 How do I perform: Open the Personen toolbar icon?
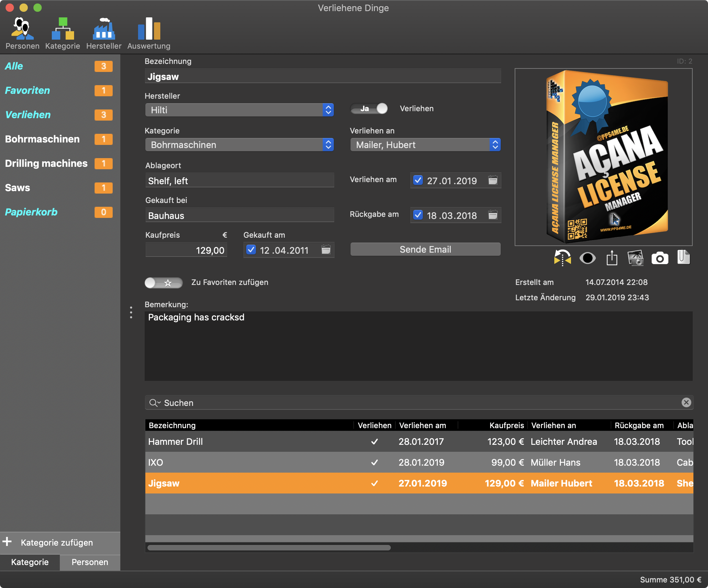click(x=22, y=33)
